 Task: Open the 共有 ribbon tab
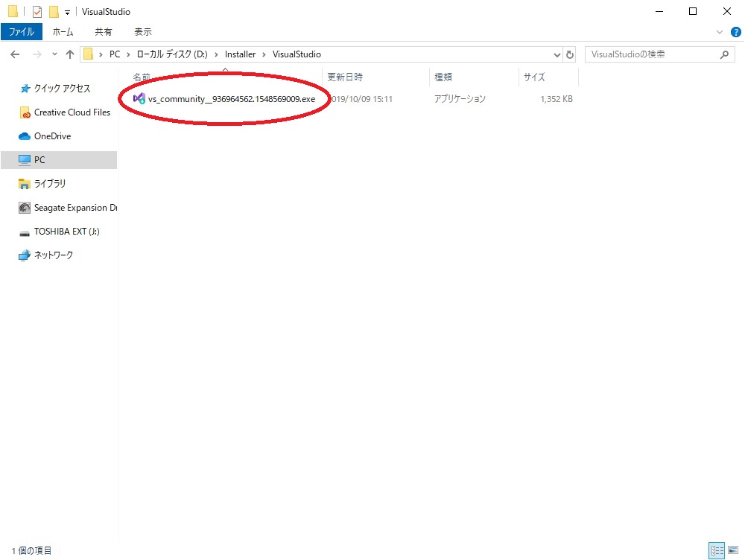pos(103,32)
